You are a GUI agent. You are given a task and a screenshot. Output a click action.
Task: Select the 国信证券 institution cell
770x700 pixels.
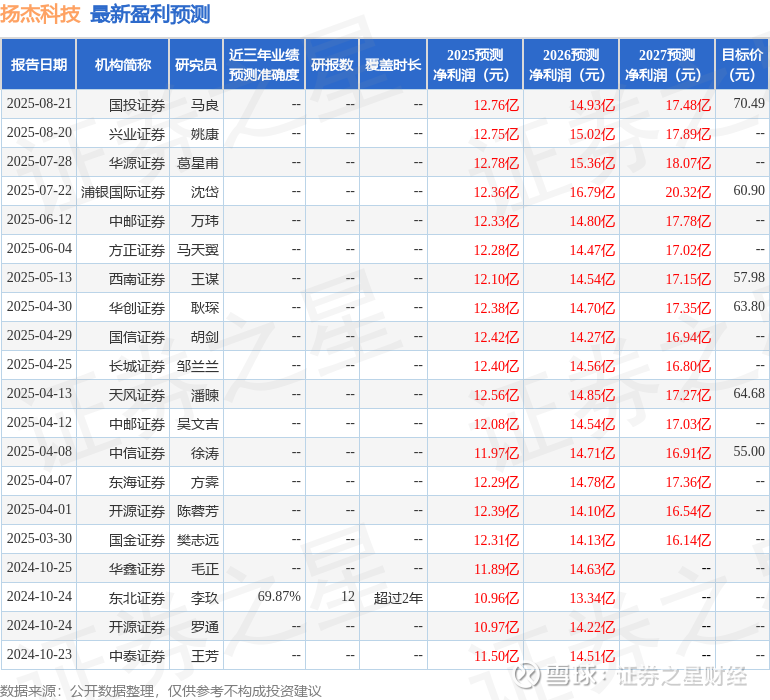pos(123,336)
